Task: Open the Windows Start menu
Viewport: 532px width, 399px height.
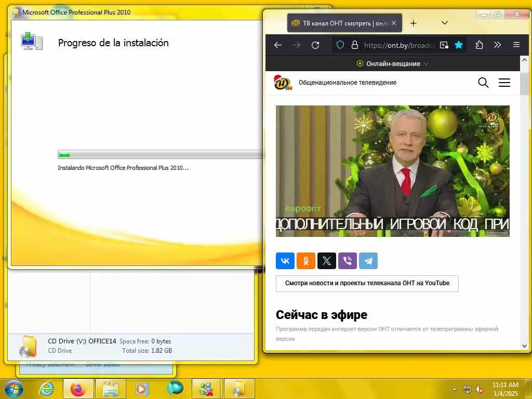Action: point(14,389)
